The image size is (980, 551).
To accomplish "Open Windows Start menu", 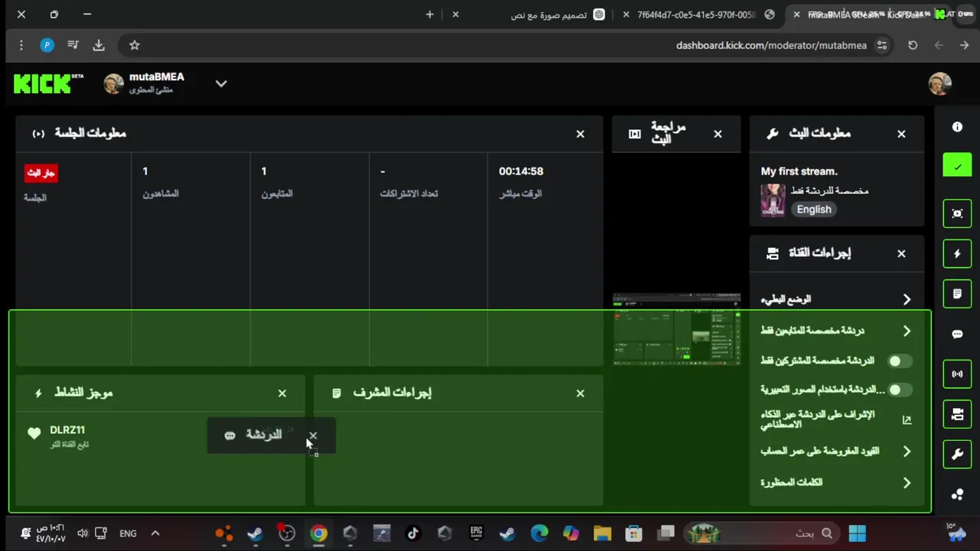I will (x=857, y=533).
